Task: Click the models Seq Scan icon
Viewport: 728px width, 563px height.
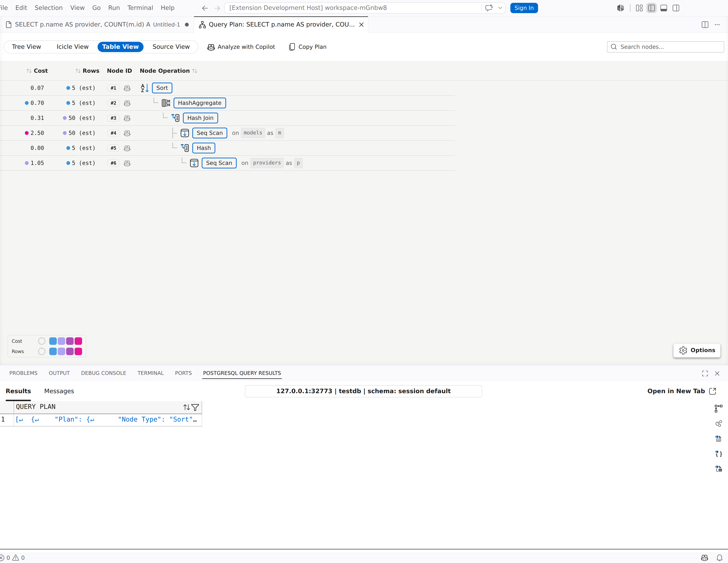Action: click(185, 133)
